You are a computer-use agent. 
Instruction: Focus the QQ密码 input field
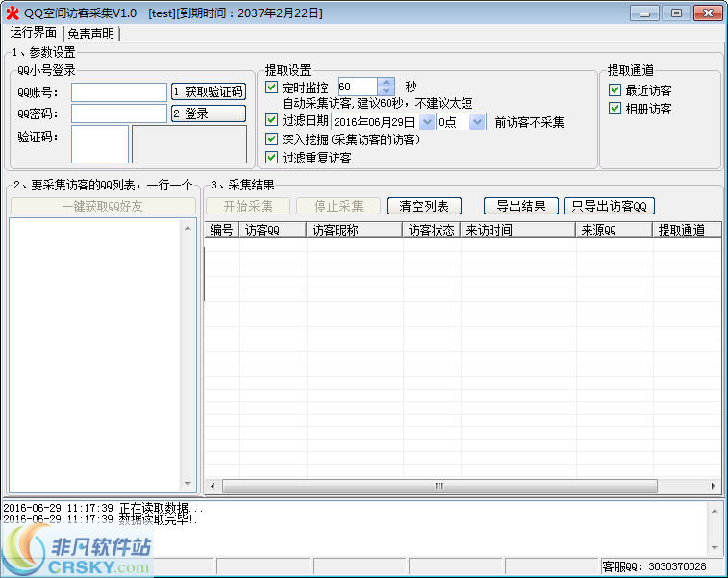119,113
